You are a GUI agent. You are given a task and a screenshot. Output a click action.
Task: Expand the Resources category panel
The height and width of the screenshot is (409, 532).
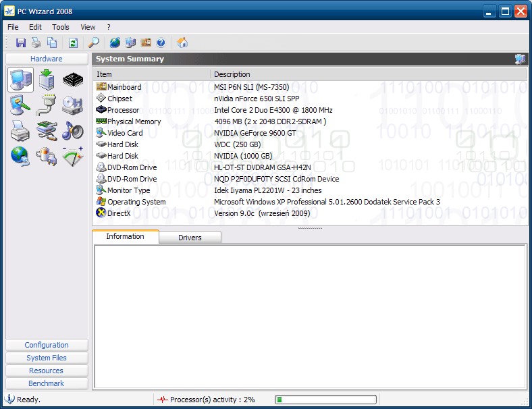point(47,371)
